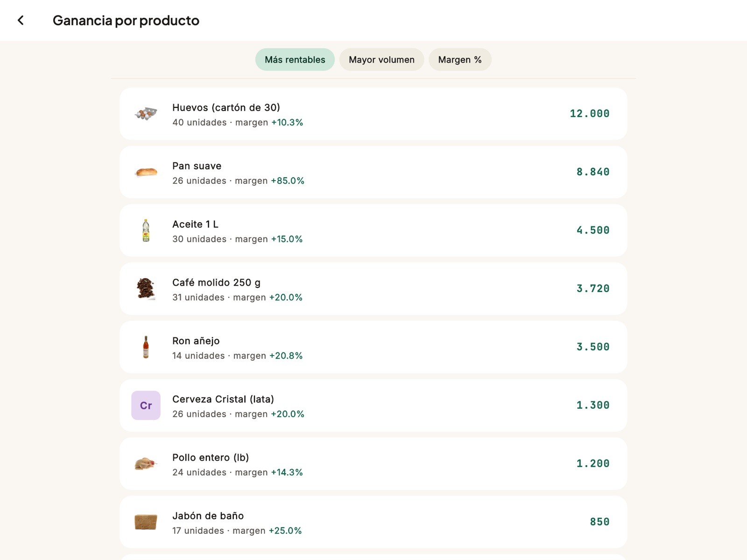Open the Huevos (cartón de 30) product name
The width and height of the screenshot is (747, 560).
coord(226,107)
